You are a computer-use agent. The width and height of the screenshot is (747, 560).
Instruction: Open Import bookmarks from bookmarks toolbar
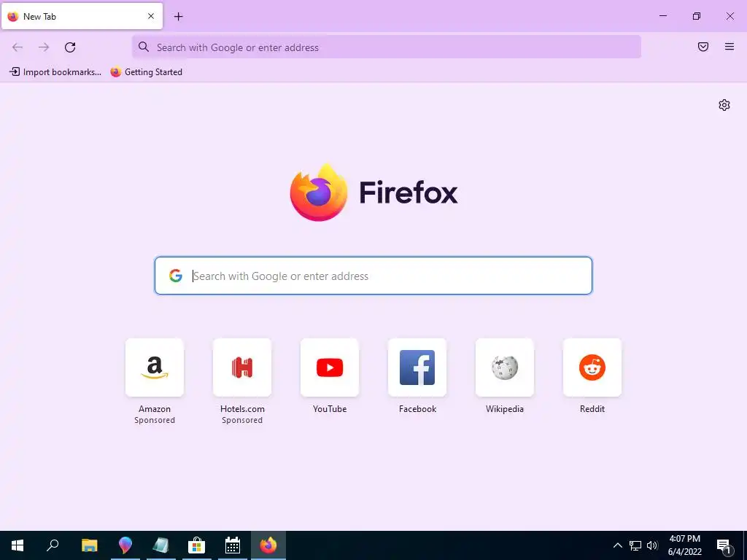[x=55, y=72]
